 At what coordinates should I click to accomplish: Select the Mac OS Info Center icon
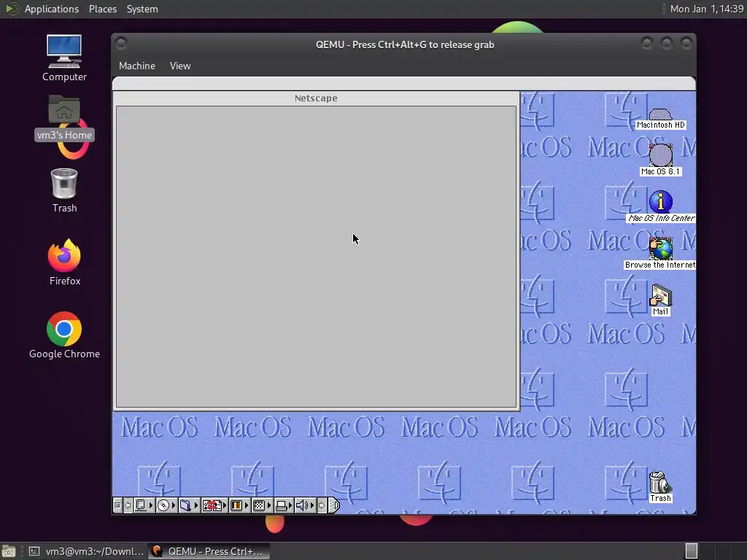(x=660, y=206)
